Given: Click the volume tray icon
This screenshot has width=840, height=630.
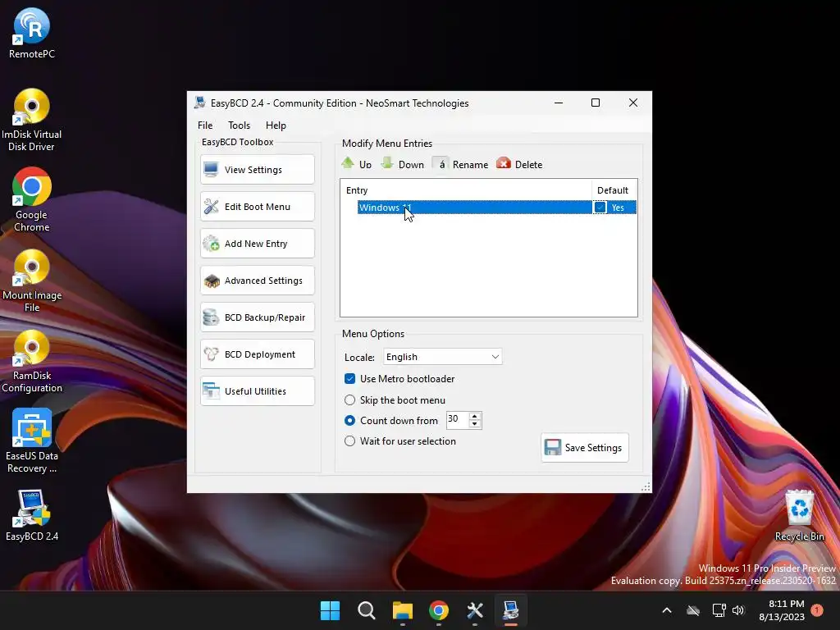Looking at the screenshot, I should tap(738, 610).
